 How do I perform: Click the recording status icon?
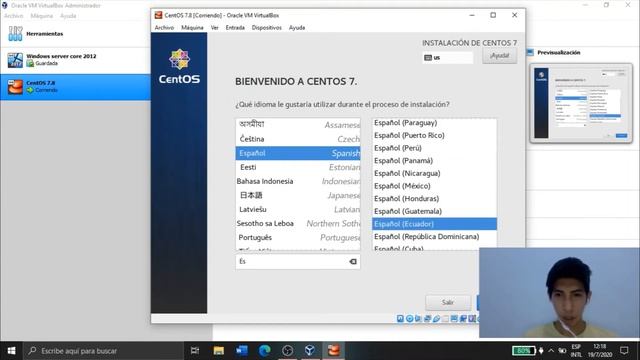[463, 318]
